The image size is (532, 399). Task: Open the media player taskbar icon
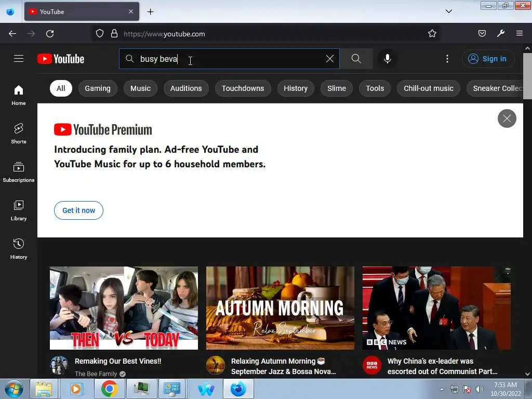click(76, 389)
